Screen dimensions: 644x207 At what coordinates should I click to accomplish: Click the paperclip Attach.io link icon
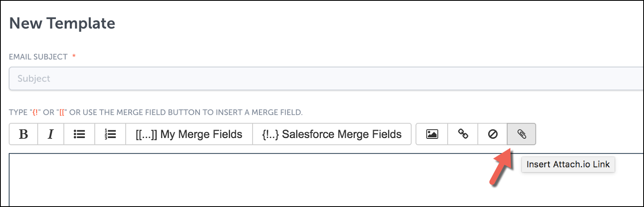522,134
